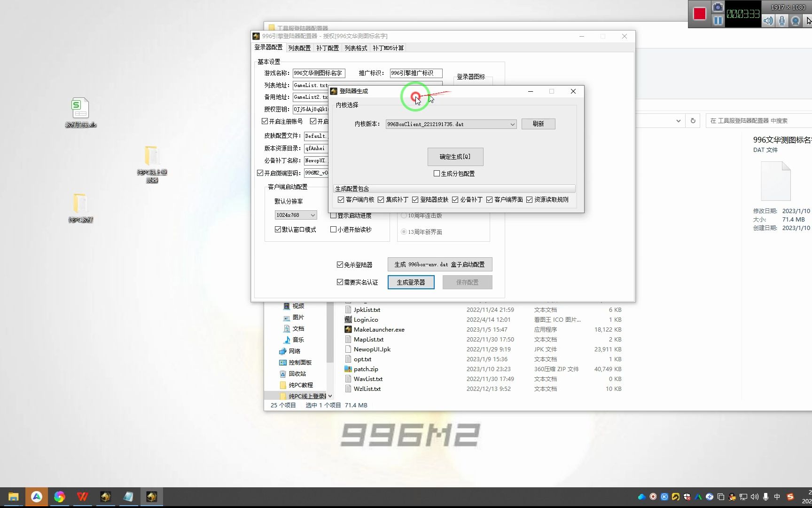Enable 小退开始读秒 checkbox
This screenshot has height=508, width=812.
click(333, 230)
